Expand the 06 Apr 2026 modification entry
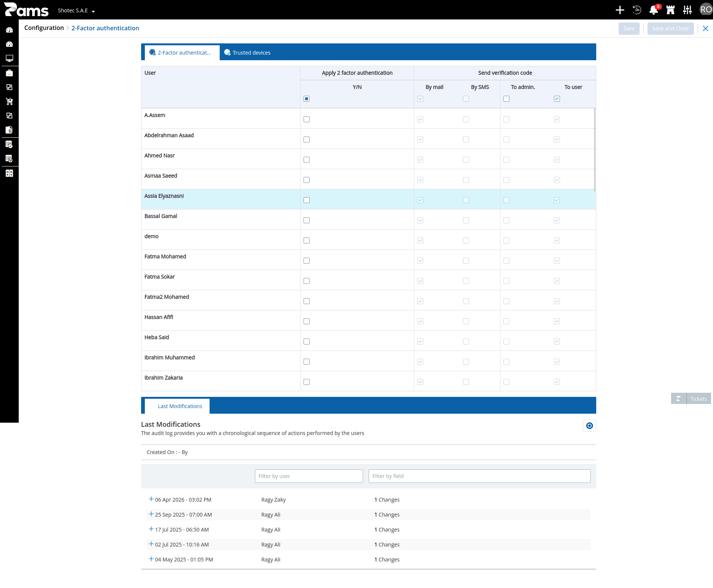This screenshot has width=713, height=588. pyautogui.click(x=151, y=499)
